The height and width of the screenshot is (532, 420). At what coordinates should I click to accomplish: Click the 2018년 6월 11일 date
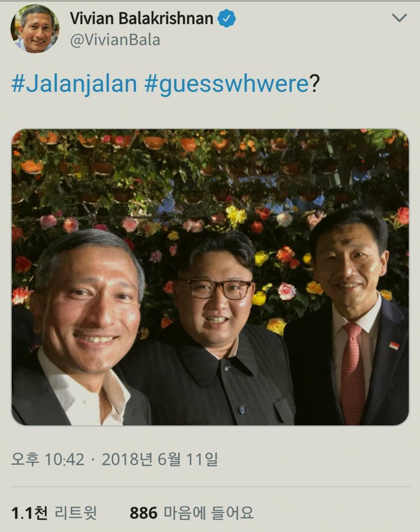(160, 459)
